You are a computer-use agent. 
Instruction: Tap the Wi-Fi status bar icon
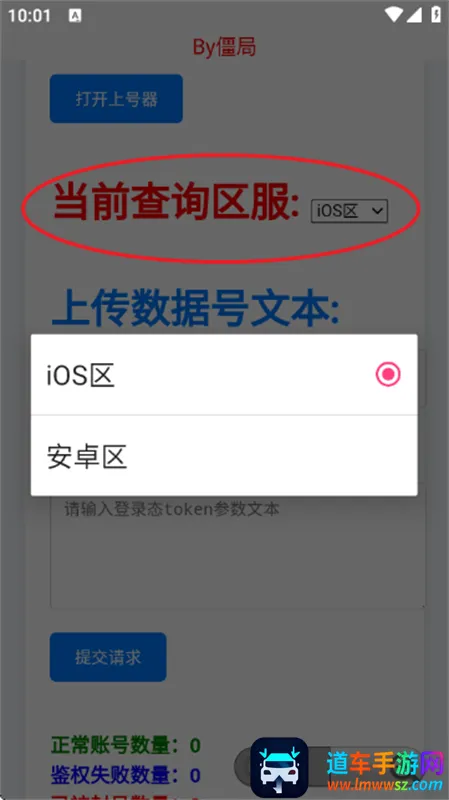tap(393, 15)
